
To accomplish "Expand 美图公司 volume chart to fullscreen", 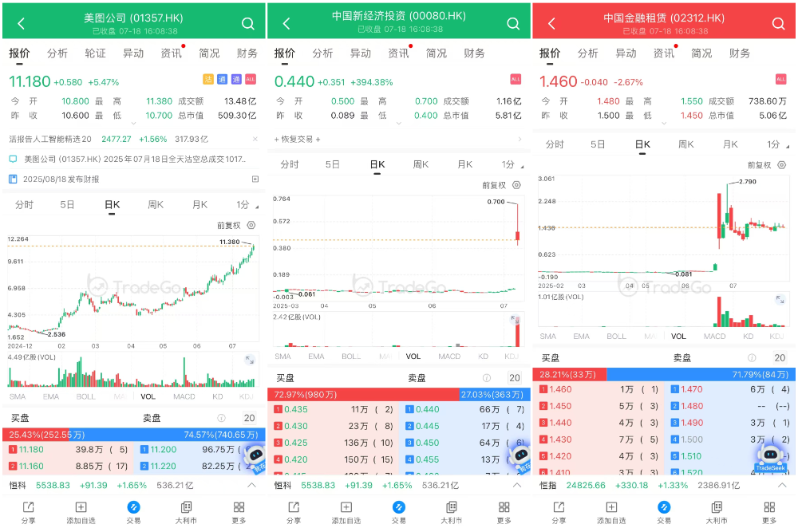I will click(249, 360).
